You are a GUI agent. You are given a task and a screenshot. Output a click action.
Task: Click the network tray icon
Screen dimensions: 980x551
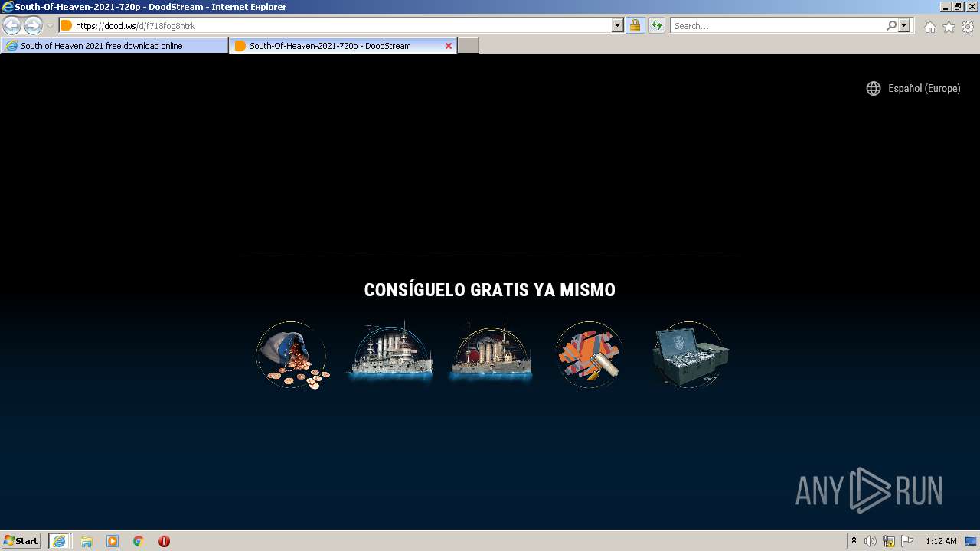pos(889,541)
